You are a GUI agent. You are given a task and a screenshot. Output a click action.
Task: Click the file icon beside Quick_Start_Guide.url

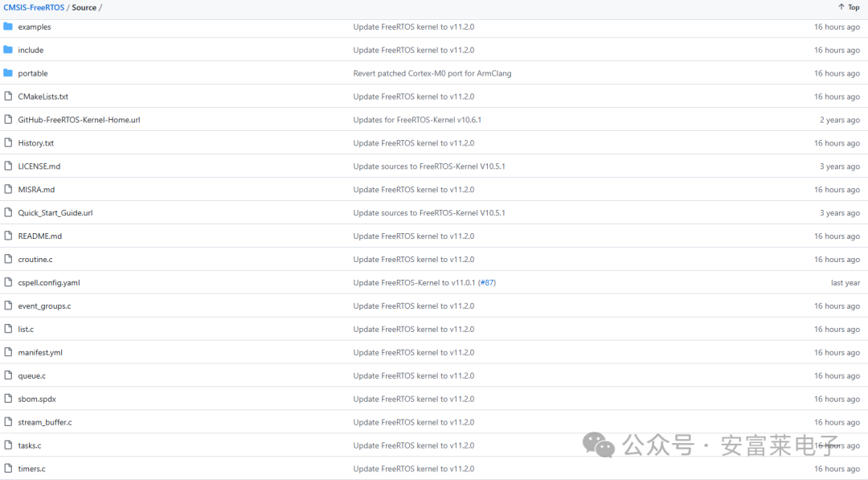coord(8,212)
